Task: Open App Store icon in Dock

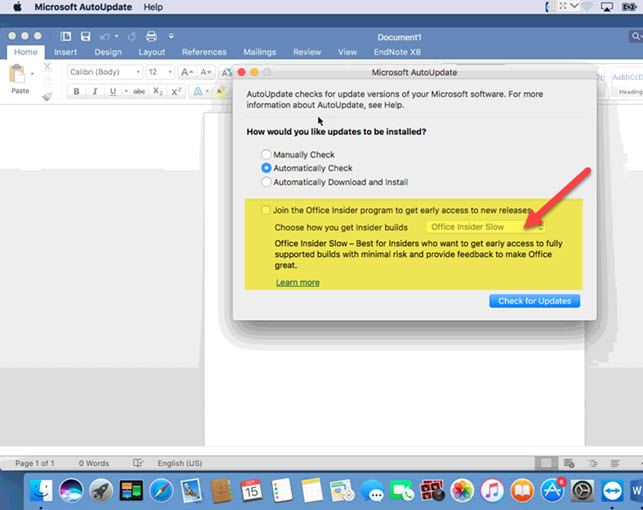Action: point(552,490)
